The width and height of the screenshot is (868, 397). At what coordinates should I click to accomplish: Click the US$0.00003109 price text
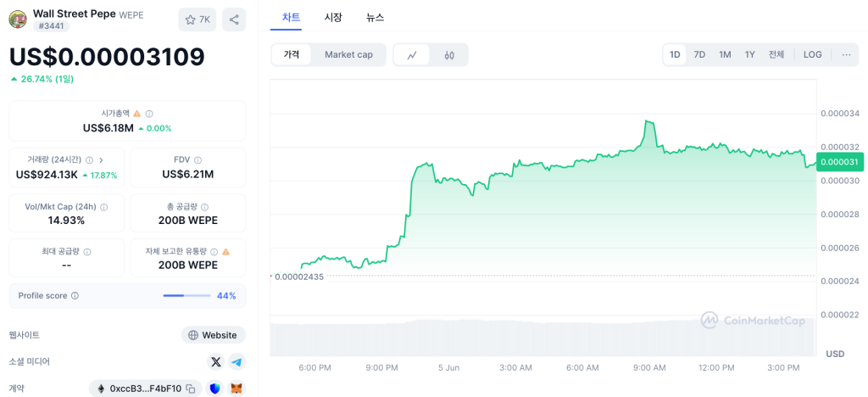pyautogui.click(x=107, y=57)
